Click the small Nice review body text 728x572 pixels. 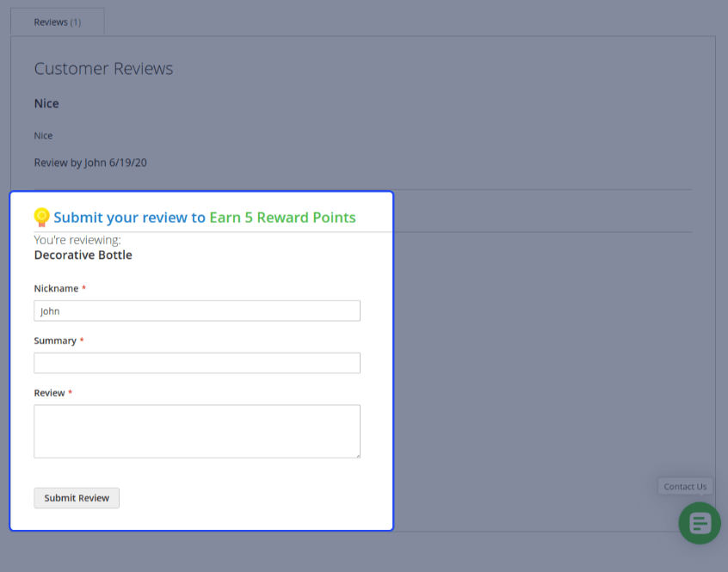point(43,136)
